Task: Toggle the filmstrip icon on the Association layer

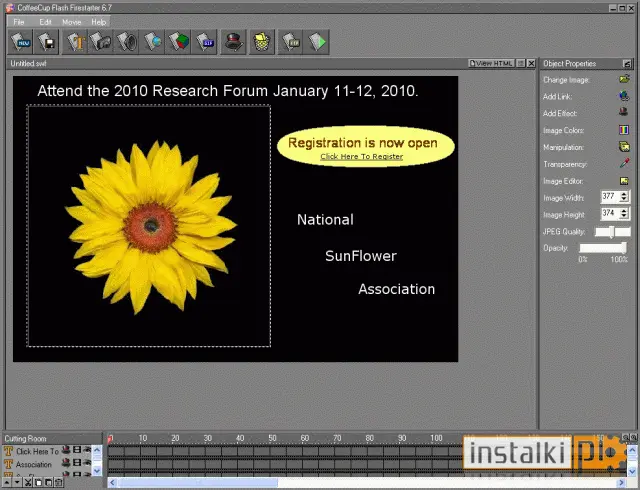Action: 77,463
